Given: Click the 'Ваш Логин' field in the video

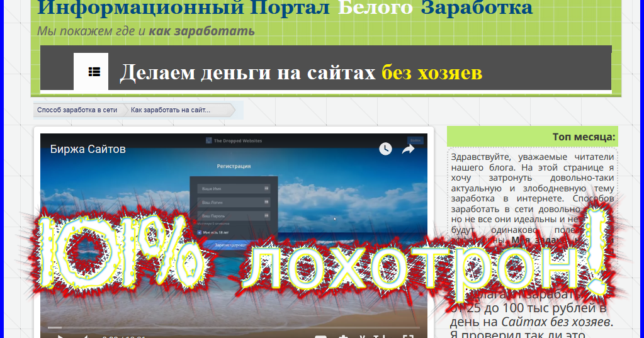Looking at the screenshot, I should click(x=234, y=202).
